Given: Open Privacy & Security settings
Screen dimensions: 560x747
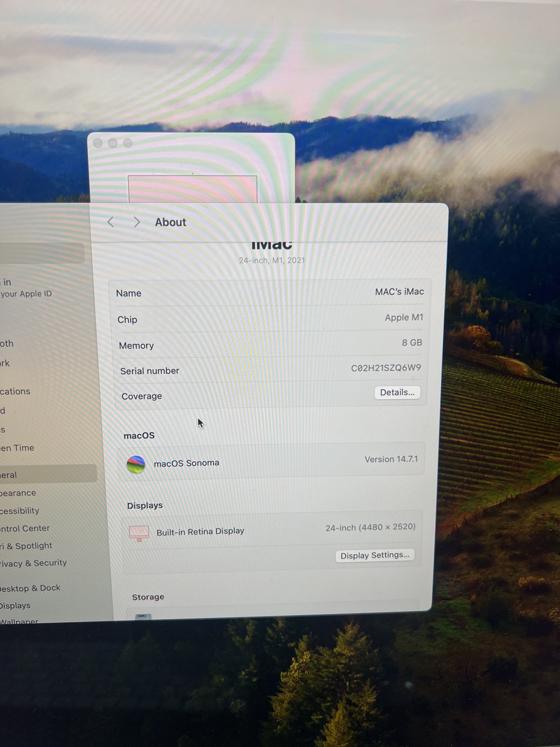Looking at the screenshot, I should coord(33,563).
